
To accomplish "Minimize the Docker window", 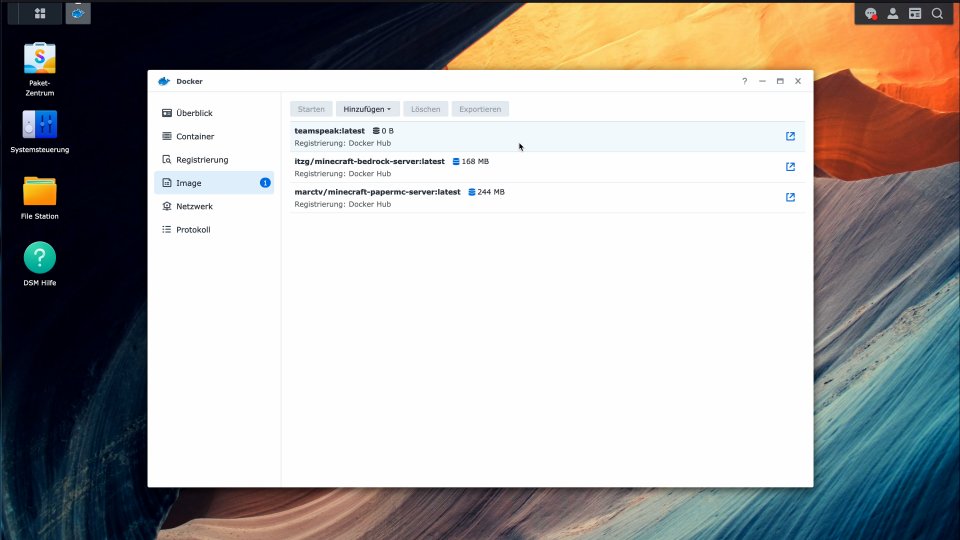I will [762, 81].
